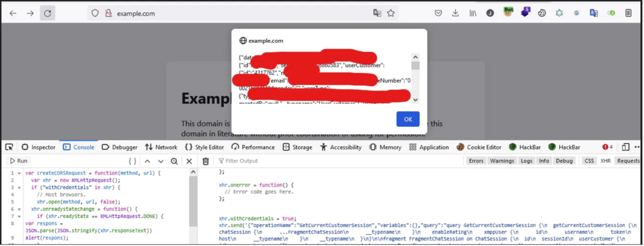Open the first HackBar tab
This screenshot has width=644, height=246.
point(524,147)
